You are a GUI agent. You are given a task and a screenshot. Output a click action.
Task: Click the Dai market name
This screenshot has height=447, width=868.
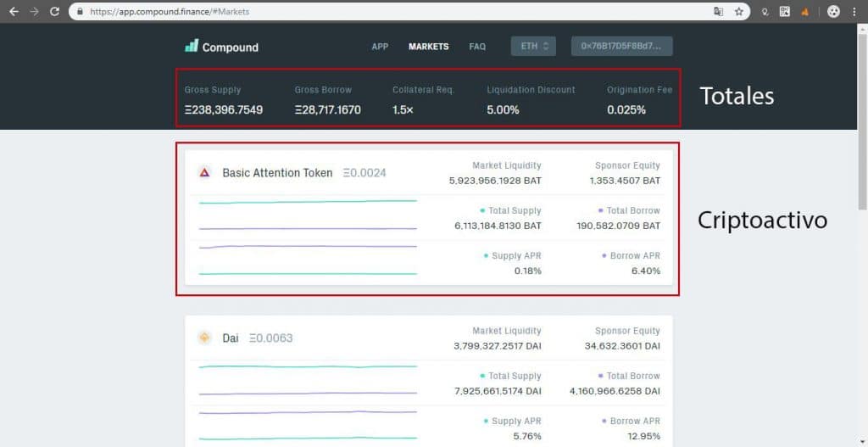pos(231,338)
